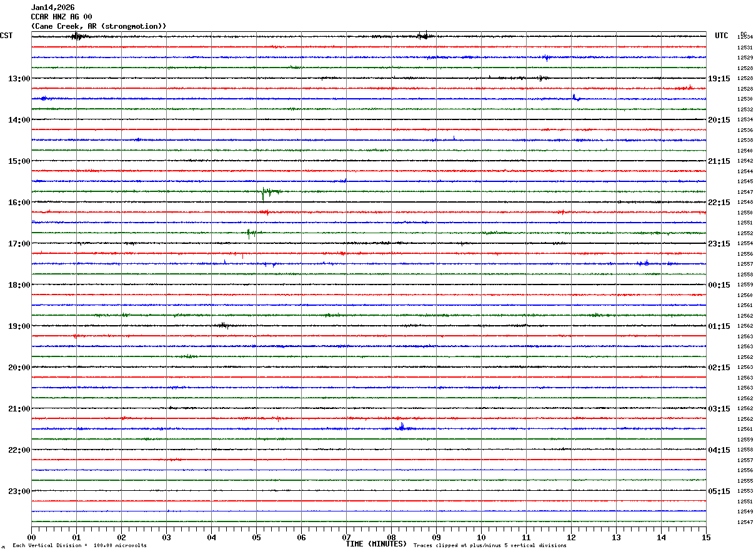This screenshot has width=756, height=554.
Task: Click the TIME (MINUTES) axis title
Action: point(376,544)
